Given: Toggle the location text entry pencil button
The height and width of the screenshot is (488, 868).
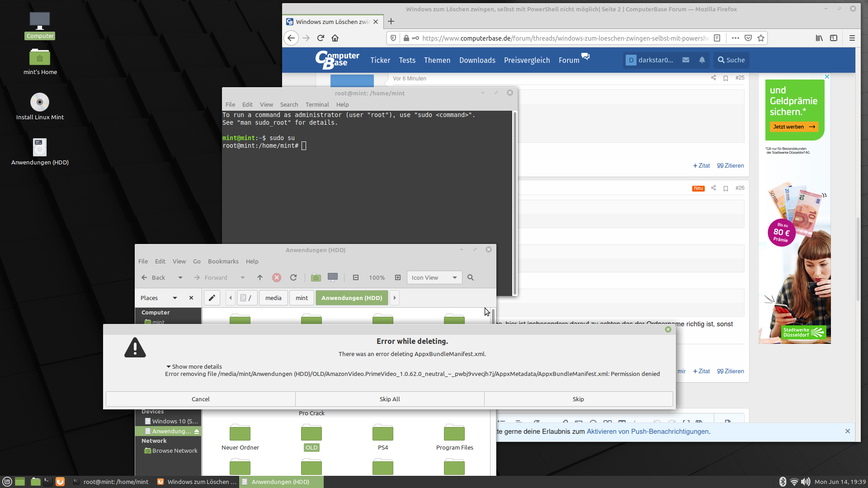Looking at the screenshot, I should (x=212, y=298).
